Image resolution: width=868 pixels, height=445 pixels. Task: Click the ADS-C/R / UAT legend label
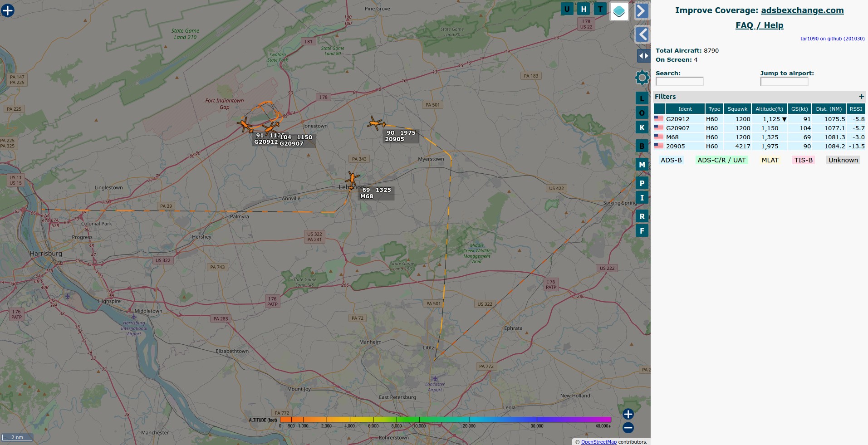(721, 160)
